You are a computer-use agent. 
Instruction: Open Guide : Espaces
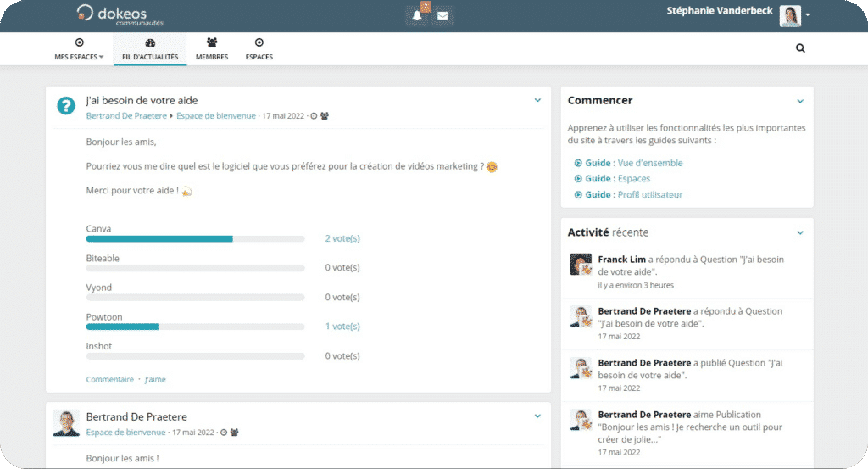pyautogui.click(x=618, y=178)
